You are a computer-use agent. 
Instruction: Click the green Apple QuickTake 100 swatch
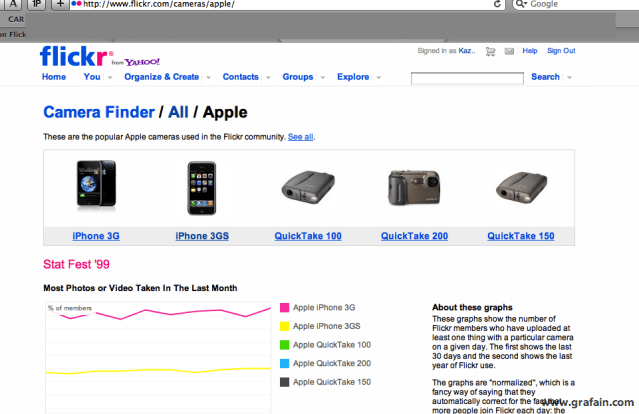point(284,345)
